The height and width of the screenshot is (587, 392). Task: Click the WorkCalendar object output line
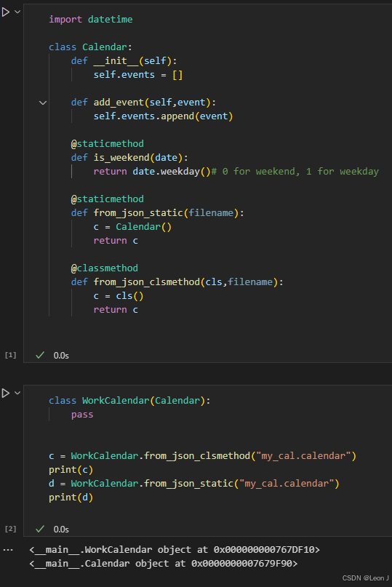[175, 550]
